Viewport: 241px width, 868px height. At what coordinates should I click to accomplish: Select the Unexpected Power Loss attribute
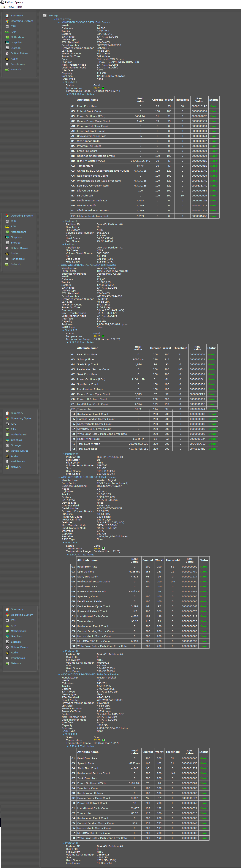[145, 136]
